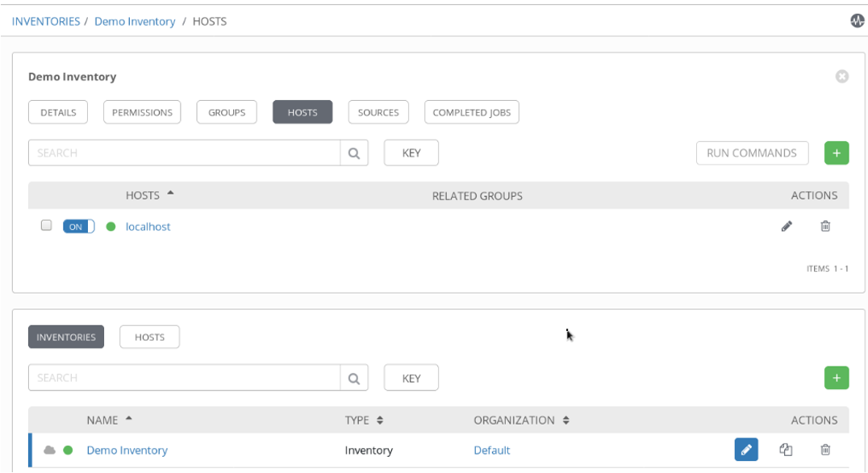Toggle localhost ON switch off

78,227
